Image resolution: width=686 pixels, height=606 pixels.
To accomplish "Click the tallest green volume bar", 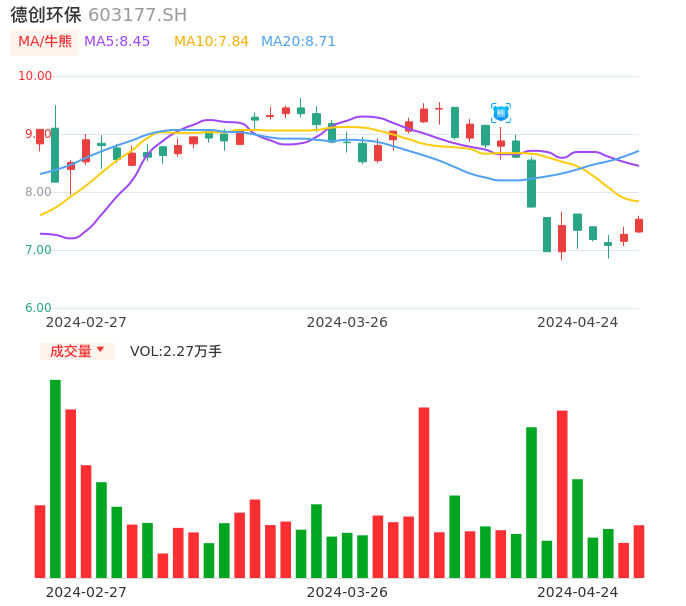I will pos(55,478).
